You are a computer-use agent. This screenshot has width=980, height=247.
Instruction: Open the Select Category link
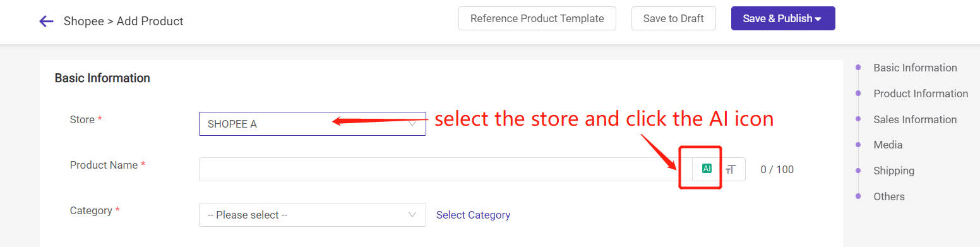pyautogui.click(x=473, y=215)
